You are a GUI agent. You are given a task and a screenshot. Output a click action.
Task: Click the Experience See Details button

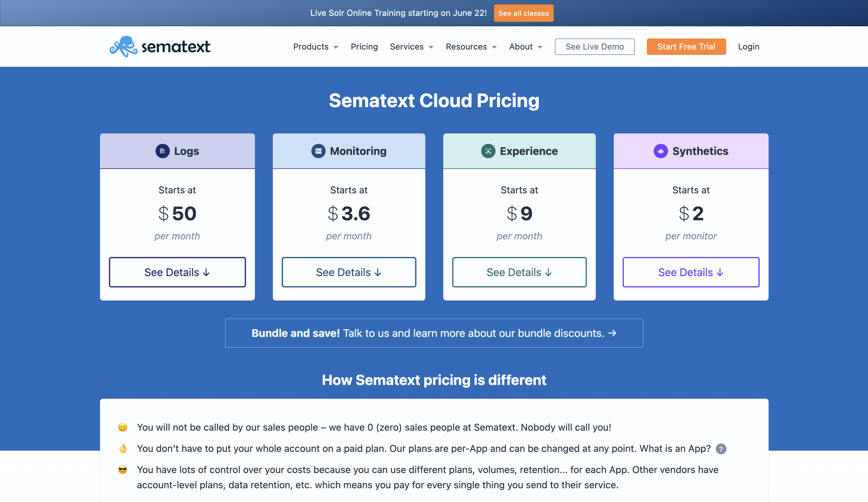pos(519,272)
